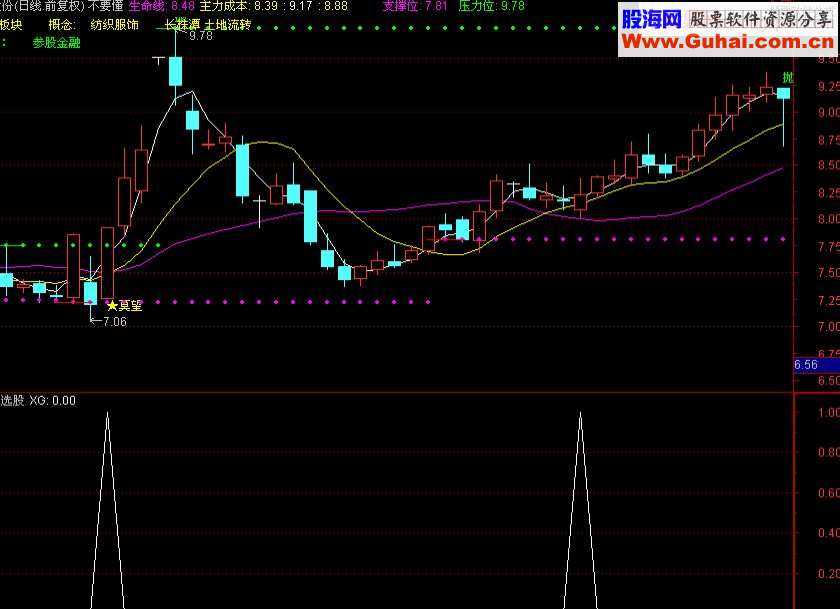Click the 8.00 price axis label
The width and height of the screenshot is (840, 609).
(828, 219)
